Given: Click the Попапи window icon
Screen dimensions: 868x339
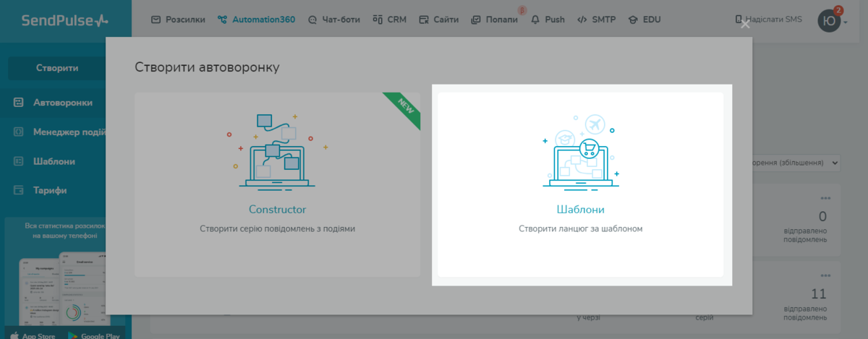Looking at the screenshot, I should point(475,20).
